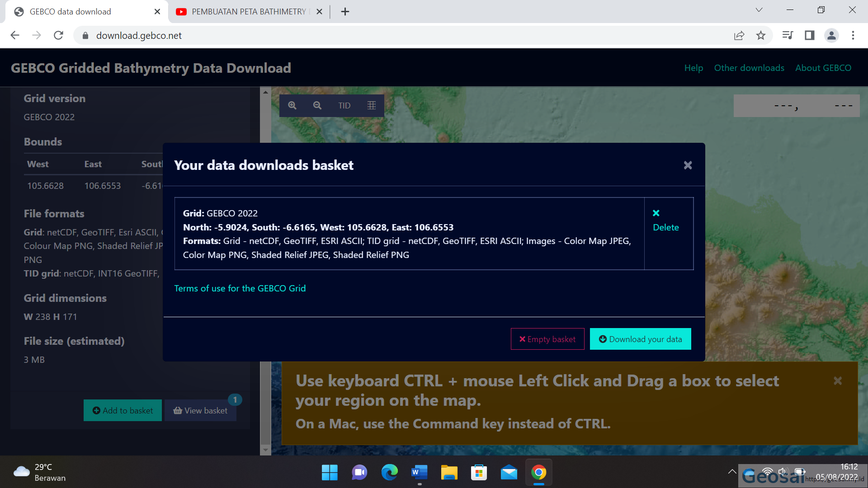Go forward in browser history

(37, 35)
